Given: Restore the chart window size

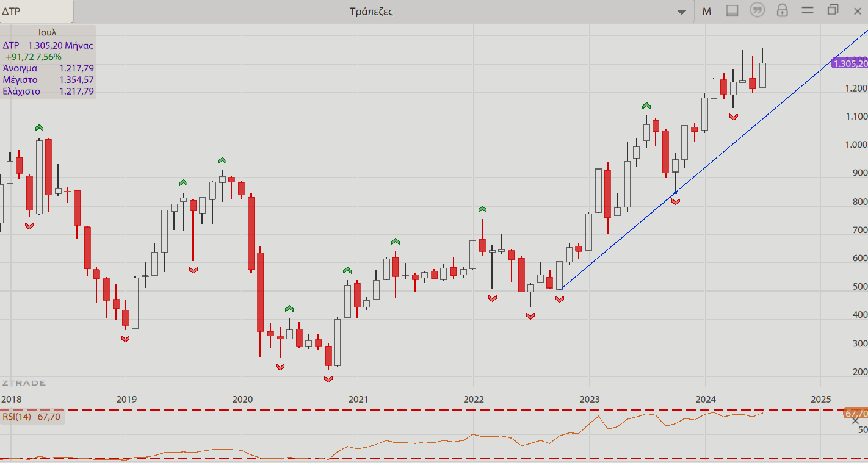Looking at the screenshot, I should click(x=833, y=10).
